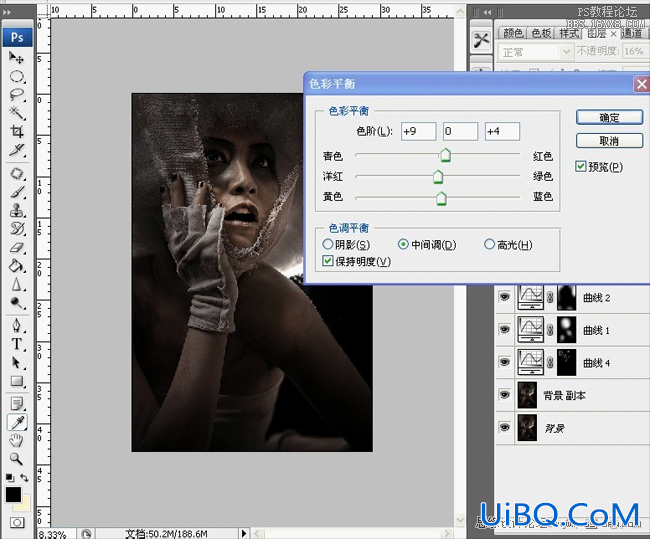Hide the Background copy layer
This screenshot has width=650, height=539.
pyautogui.click(x=504, y=395)
